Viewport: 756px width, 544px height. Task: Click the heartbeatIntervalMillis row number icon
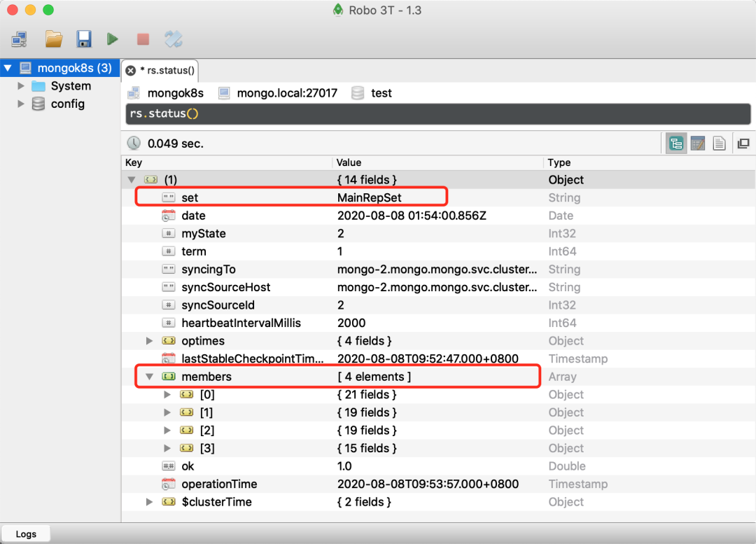point(168,323)
